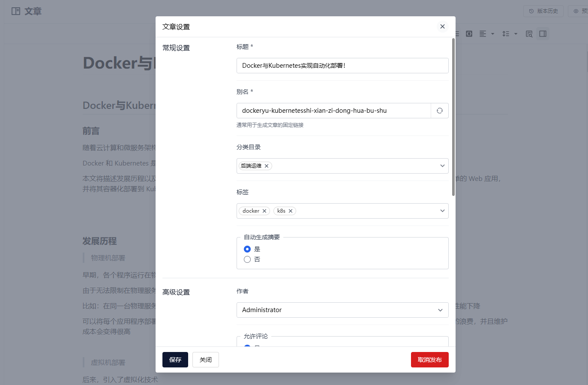Click the 虚拟机部署 quote in the editor

click(x=108, y=363)
